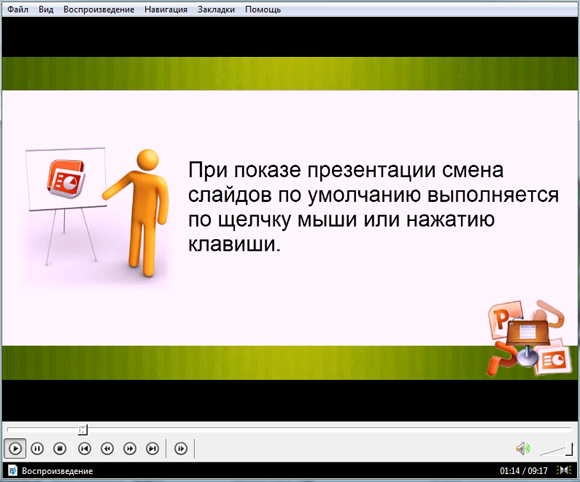Decrease playback speed with rewind button
580x482 pixels.
[107, 449]
